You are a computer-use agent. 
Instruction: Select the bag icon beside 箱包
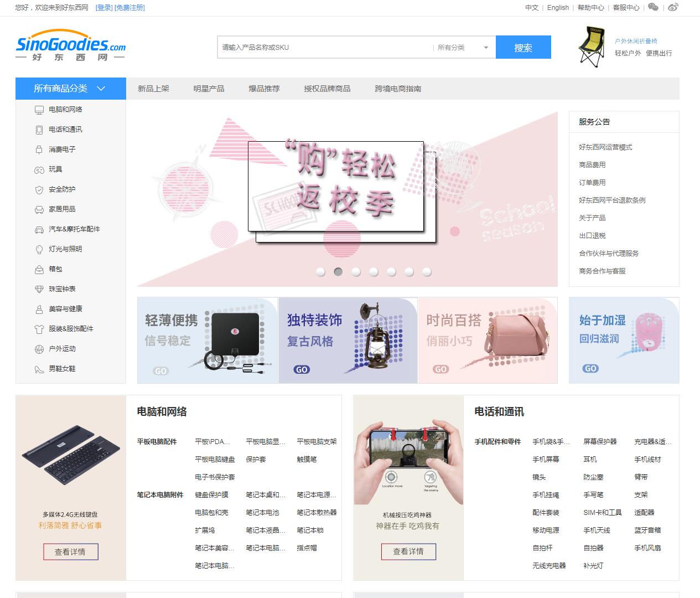point(39,269)
